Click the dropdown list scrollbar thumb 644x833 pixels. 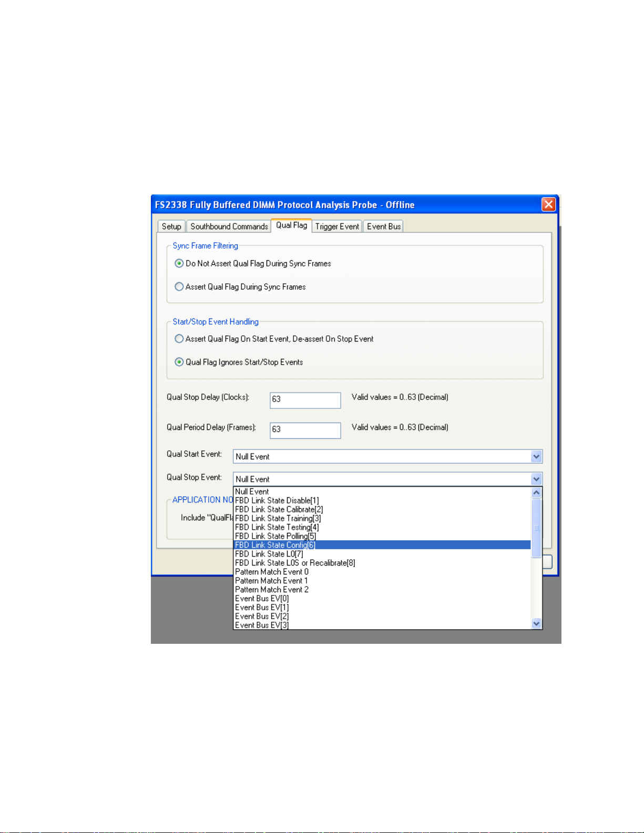(536, 528)
